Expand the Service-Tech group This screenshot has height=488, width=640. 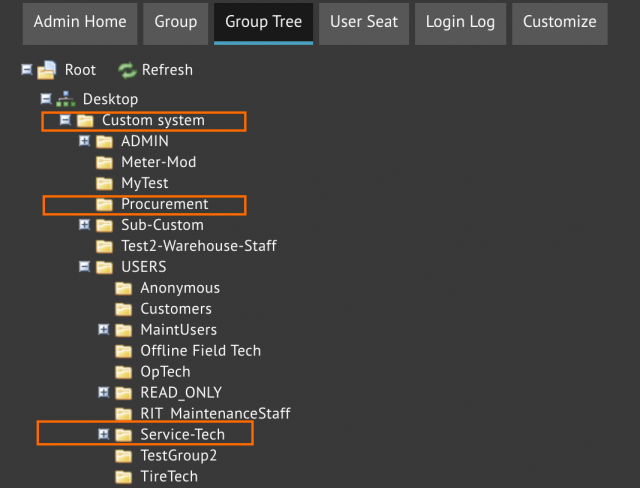click(104, 434)
